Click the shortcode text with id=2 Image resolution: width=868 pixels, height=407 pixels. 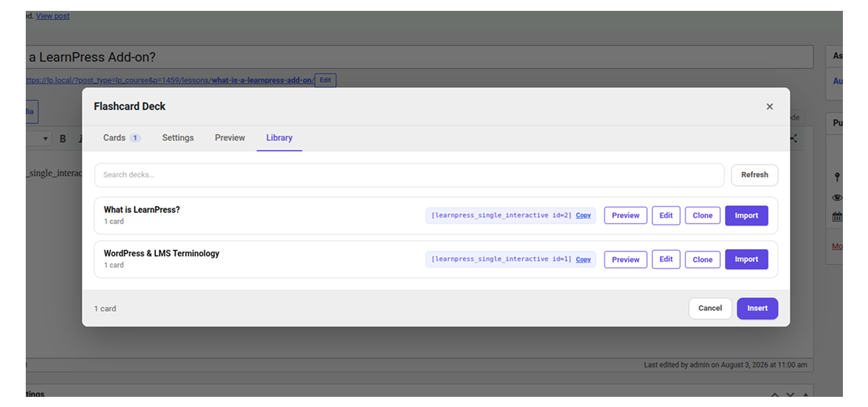coord(501,216)
